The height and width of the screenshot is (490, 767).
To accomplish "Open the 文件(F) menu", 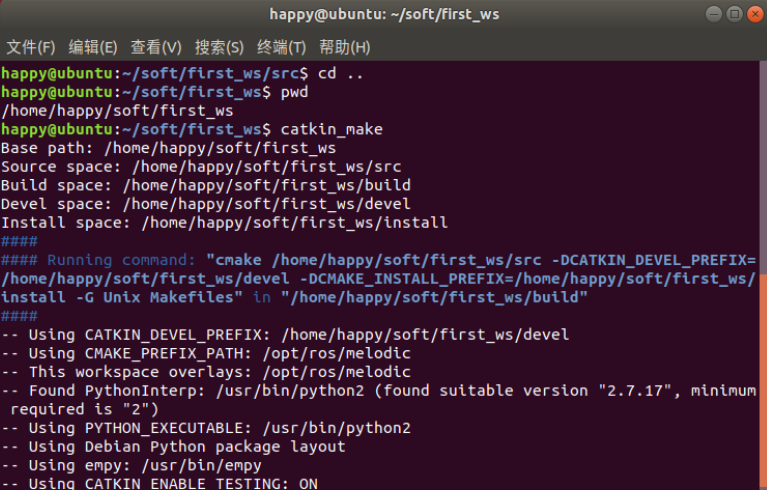I will point(31,47).
